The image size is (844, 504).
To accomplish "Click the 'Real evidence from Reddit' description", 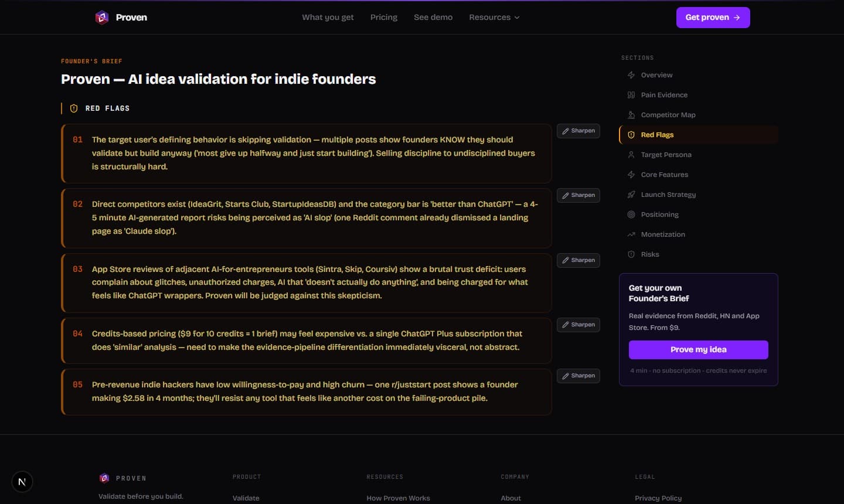I will pos(694,322).
